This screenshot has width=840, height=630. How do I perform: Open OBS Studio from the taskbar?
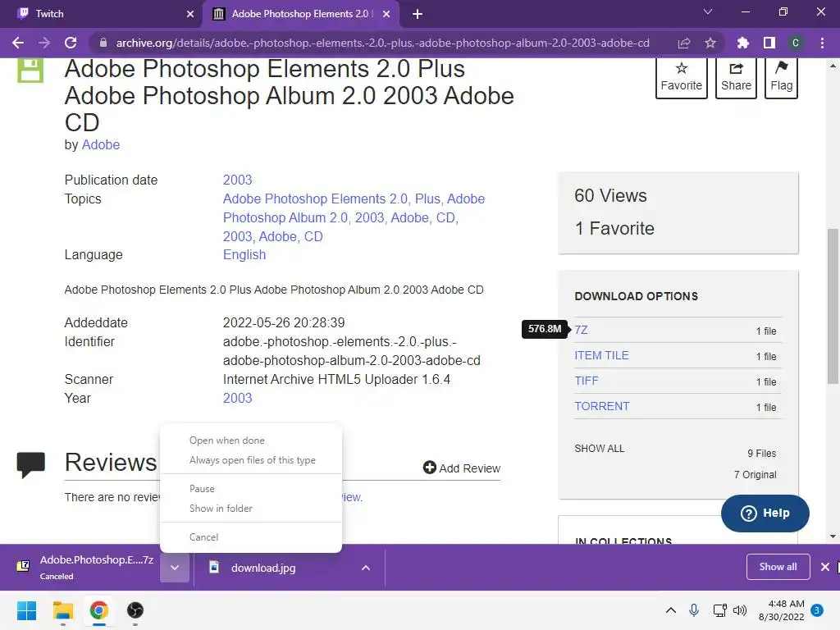click(x=135, y=610)
